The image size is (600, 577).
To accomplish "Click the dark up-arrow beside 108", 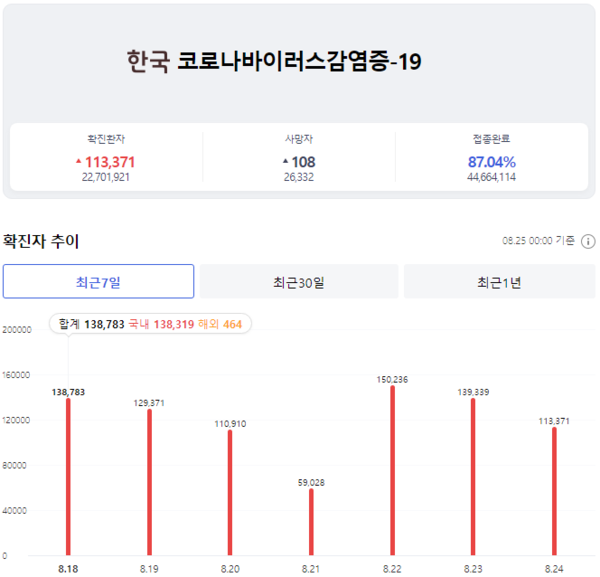I will (x=285, y=161).
